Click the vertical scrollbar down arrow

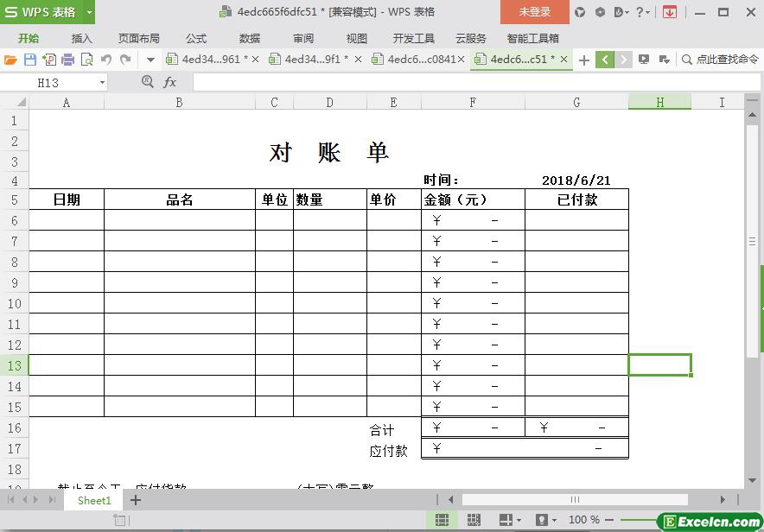pos(752,480)
